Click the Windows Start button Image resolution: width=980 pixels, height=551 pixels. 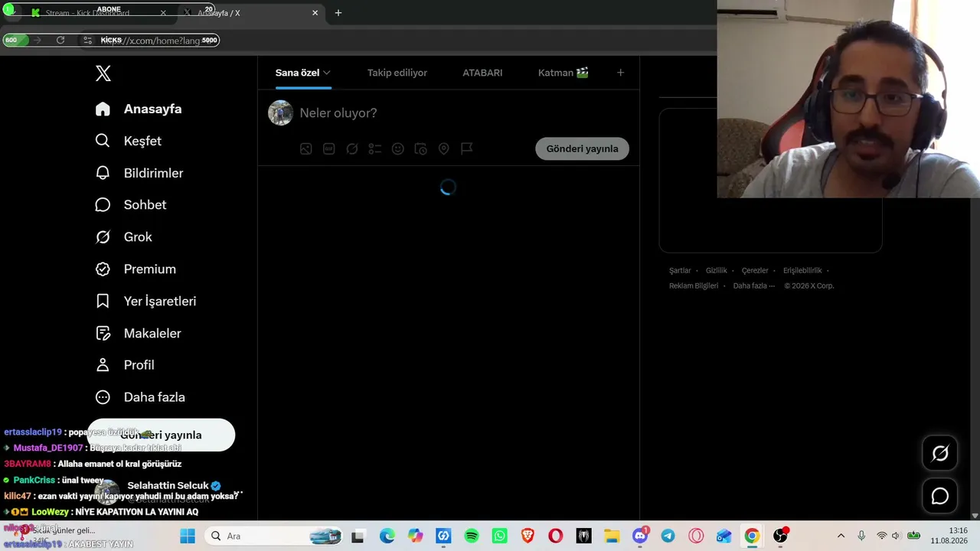[x=188, y=536]
